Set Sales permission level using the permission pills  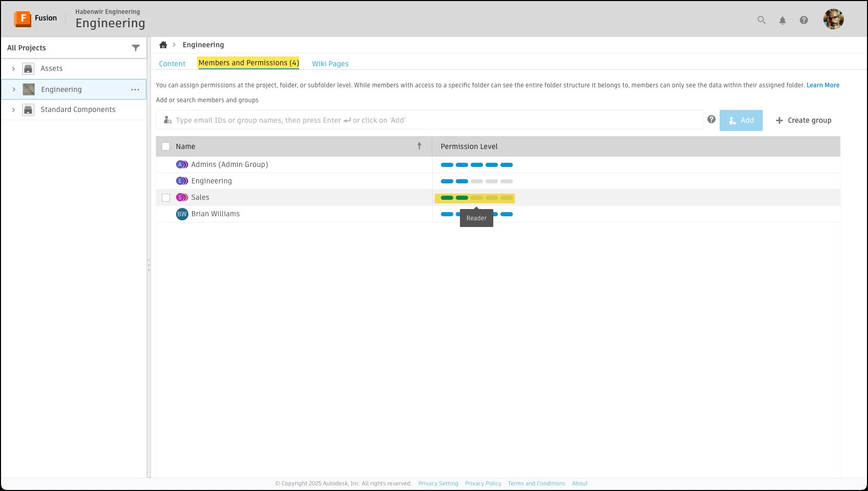(475, 198)
